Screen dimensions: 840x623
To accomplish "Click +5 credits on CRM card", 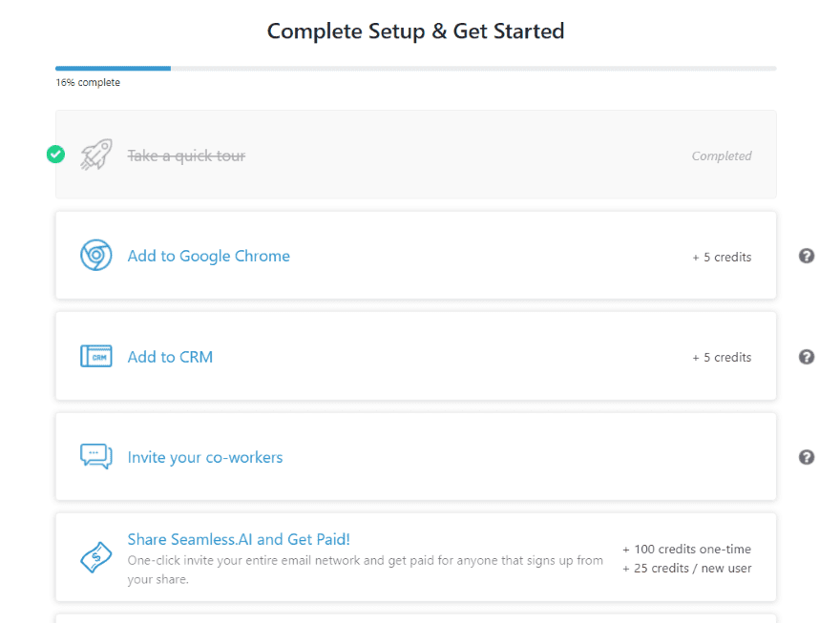I will [722, 357].
